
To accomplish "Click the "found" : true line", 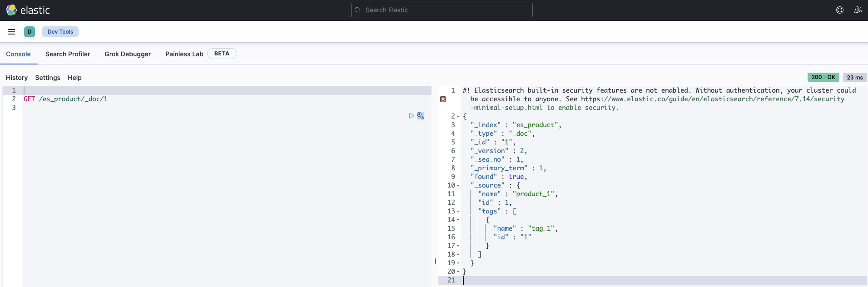I will (499, 177).
